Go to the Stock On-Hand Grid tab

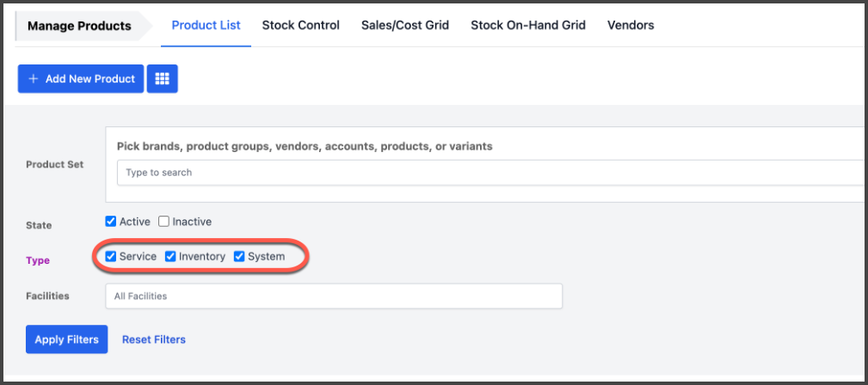click(528, 25)
